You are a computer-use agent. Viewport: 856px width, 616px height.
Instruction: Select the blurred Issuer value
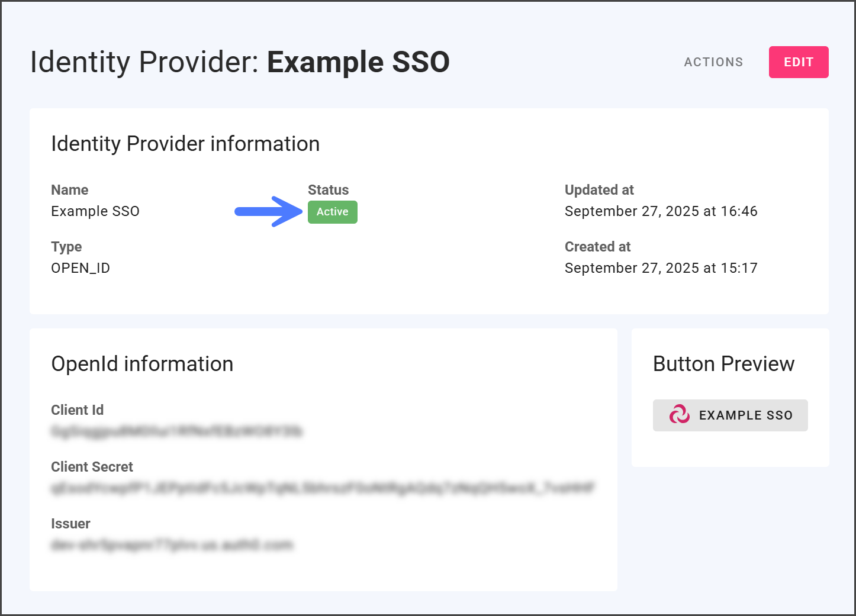click(172, 545)
